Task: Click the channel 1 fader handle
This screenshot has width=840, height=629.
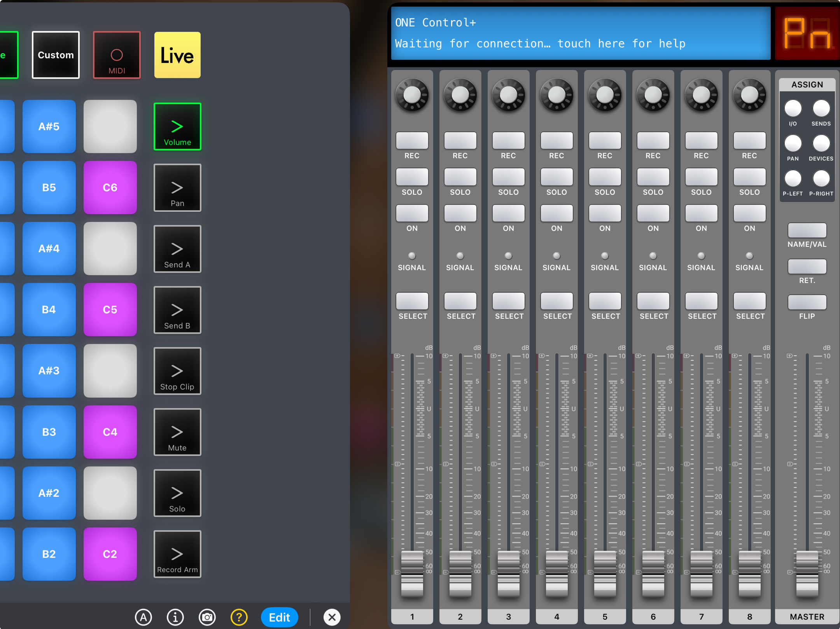Action: 412,573
